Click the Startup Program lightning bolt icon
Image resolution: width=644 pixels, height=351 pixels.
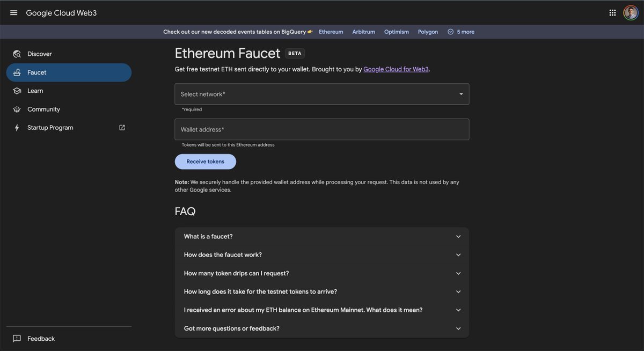[x=17, y=128]
